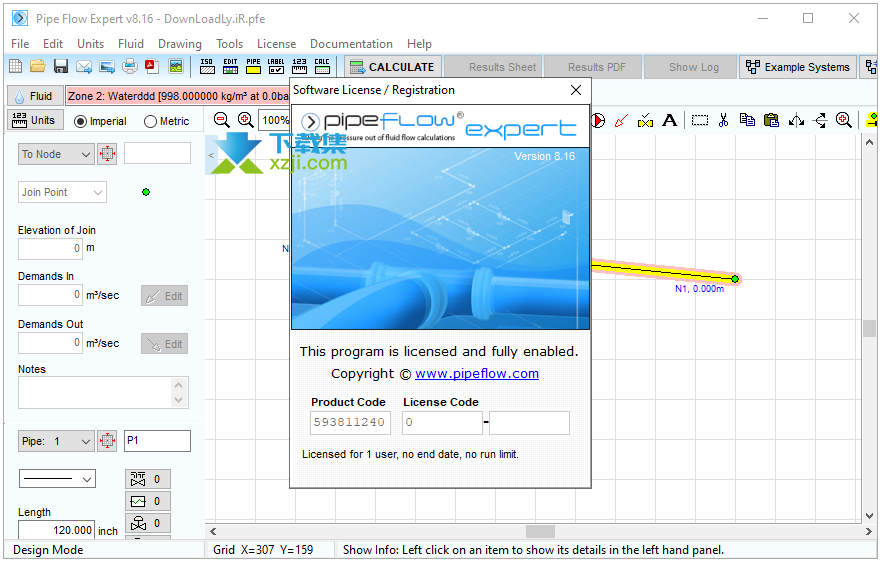This screenshot has width=880, height=562.
Task: Click the landscape picture icon
Action: [x=176, y=66]
